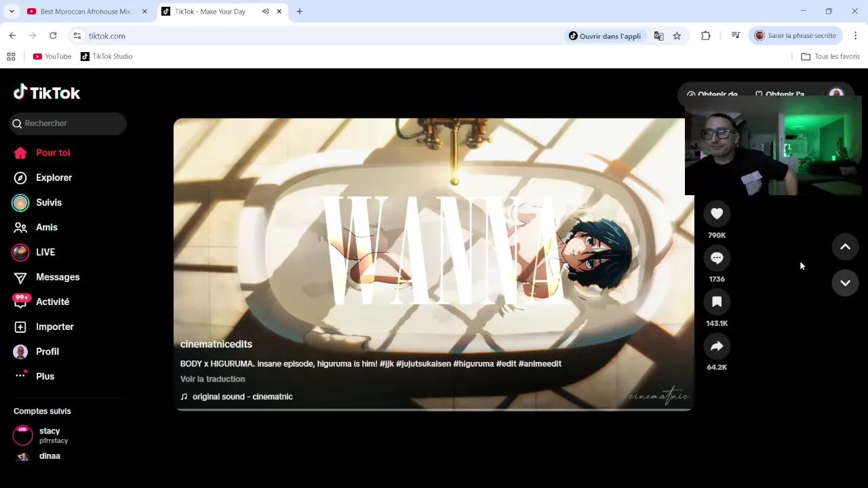Translate this page icon
The height and width of the screenshot is (488, 868).
(x=658, y=36)
